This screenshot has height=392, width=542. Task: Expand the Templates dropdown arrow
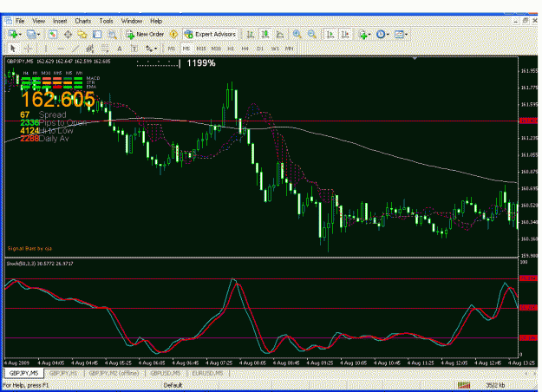click(406, 34)
